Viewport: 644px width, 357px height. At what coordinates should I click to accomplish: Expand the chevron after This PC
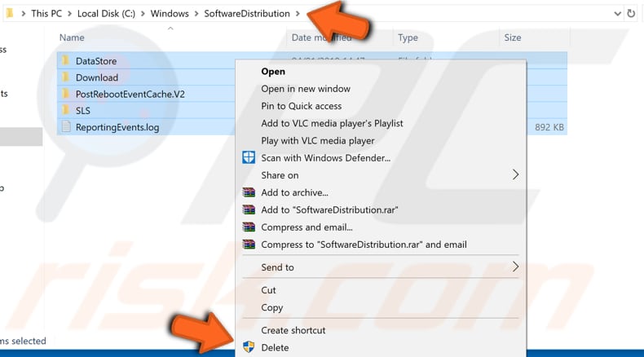click(69, 14)
